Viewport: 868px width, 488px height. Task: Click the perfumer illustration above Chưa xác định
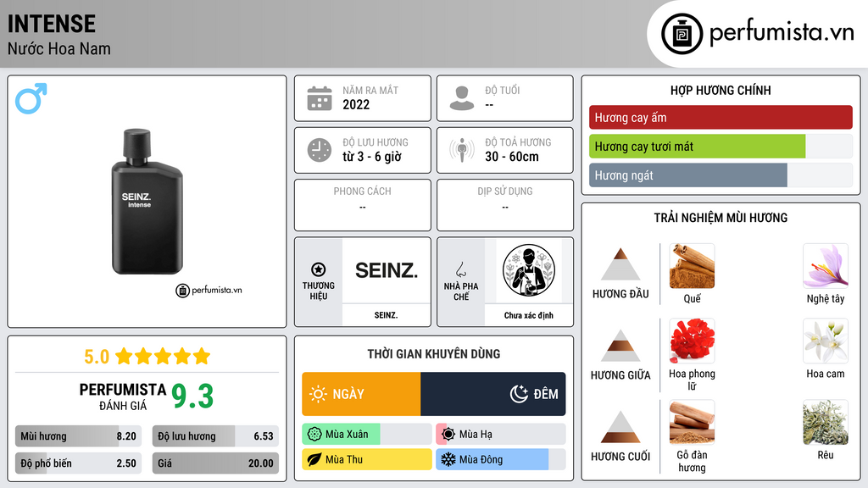pos(529,270)
